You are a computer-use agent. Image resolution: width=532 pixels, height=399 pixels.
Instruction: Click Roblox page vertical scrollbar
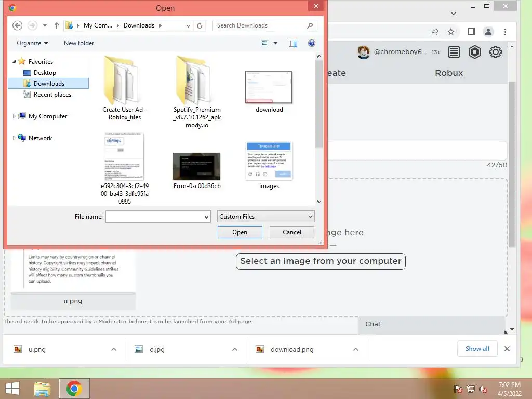point(512,165)
